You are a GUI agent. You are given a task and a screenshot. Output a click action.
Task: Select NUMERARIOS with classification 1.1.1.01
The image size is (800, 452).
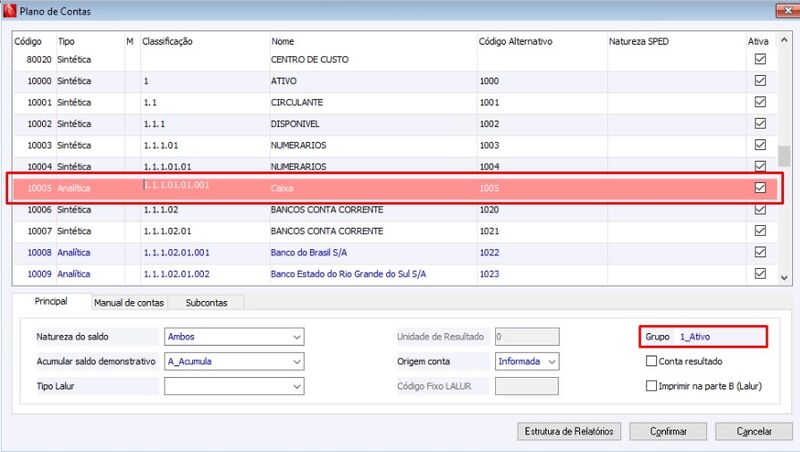pyautogui.click(x=298, y=145)
